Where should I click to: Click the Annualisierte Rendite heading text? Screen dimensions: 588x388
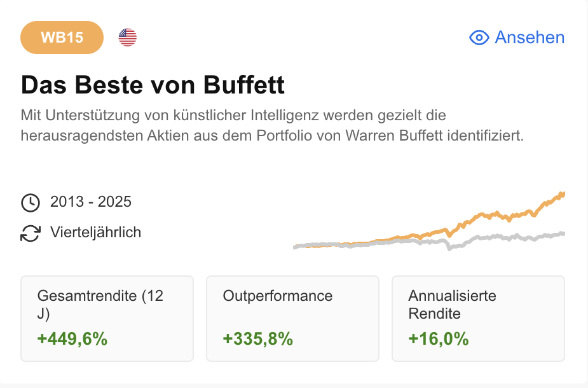[452, 305]
